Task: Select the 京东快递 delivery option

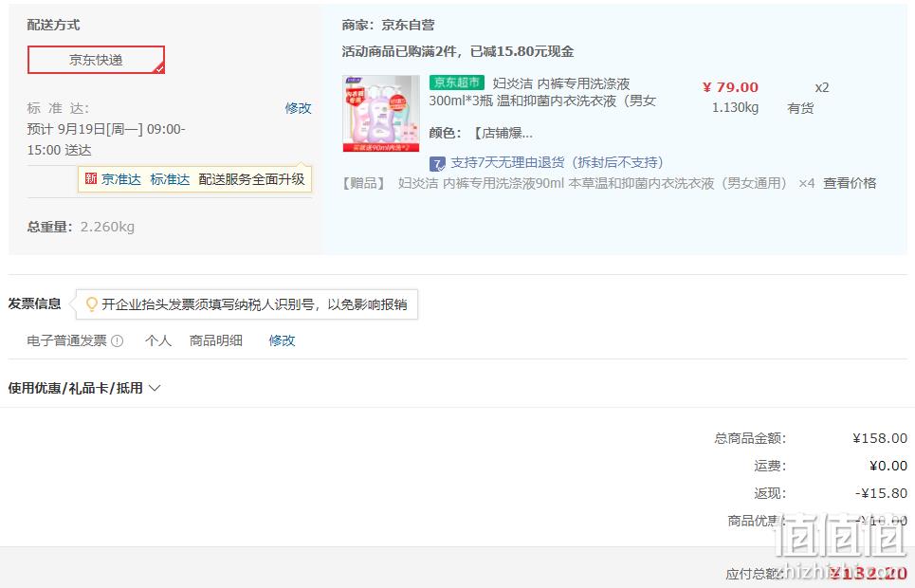Action: 97,60
